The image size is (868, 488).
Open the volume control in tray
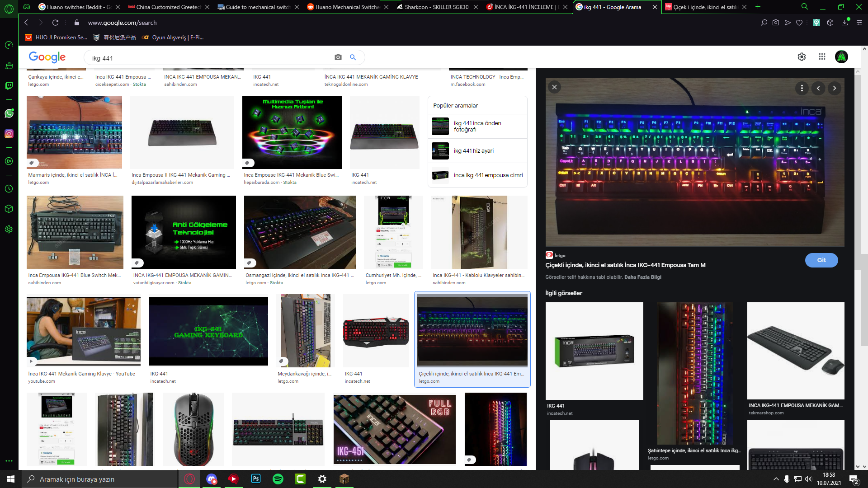[x=808, y=479]
